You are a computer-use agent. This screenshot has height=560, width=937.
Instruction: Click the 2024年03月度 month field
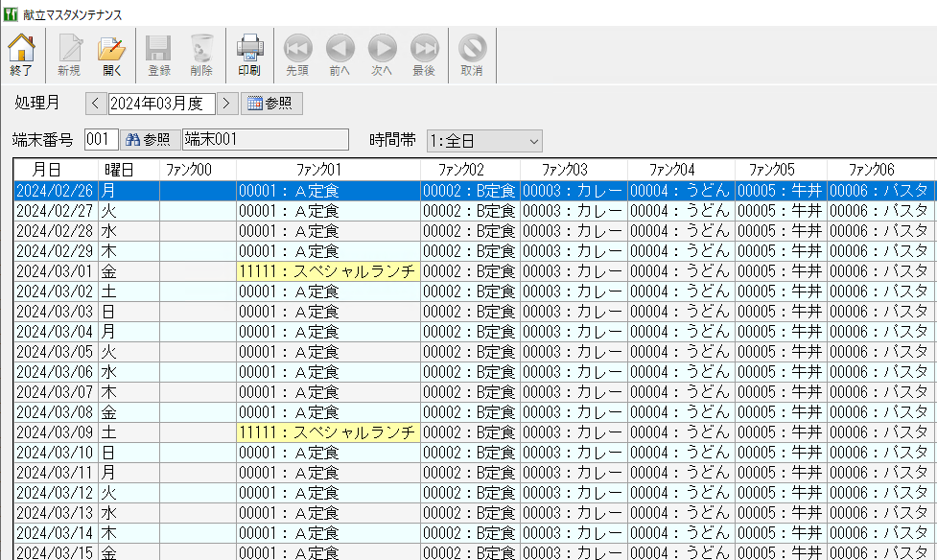pos(161,104)
